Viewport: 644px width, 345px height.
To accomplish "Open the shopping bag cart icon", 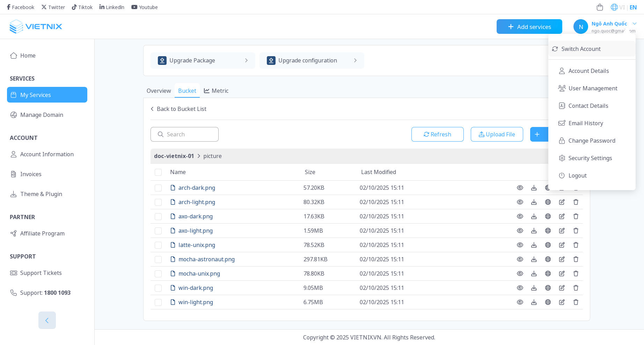I will click(600, 7).
